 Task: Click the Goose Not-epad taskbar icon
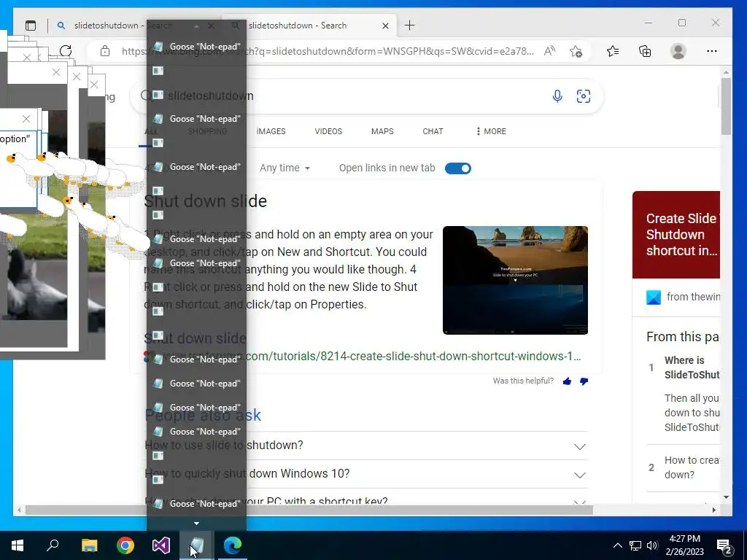pos(196,545)
